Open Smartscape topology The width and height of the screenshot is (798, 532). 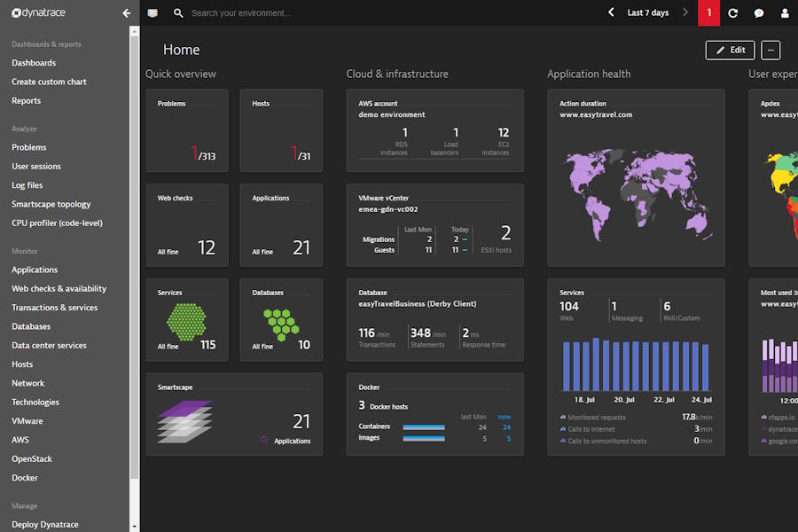[x=51, y=204]
